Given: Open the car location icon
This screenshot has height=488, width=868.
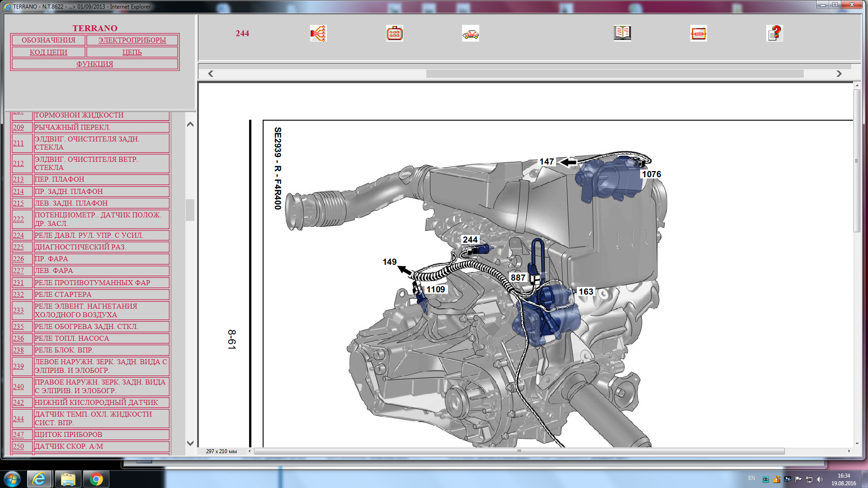Looking at the screenshot, I should tap(470, 33).
